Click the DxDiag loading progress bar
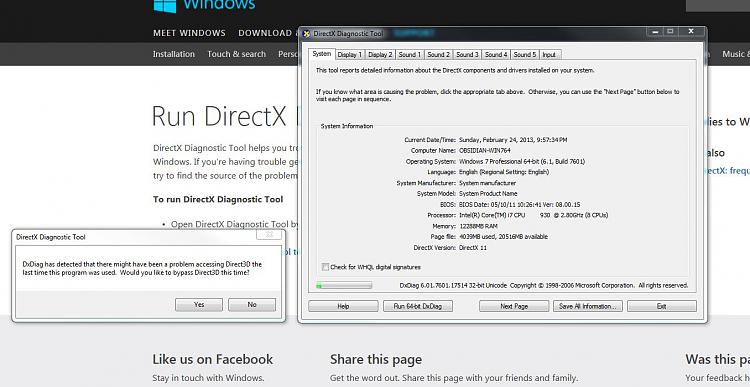The height and width of the screenshot is (387, 750). pyautogui.click(x=343, y=286)
